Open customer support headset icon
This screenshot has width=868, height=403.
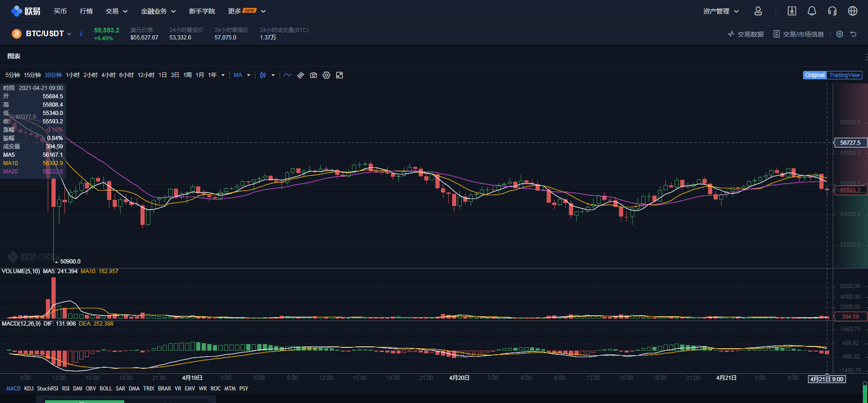(832, 11)
